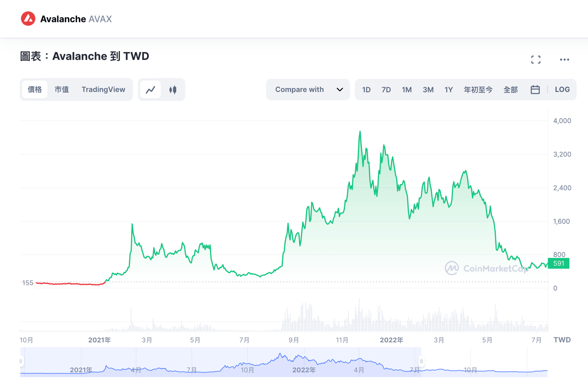Image resolution: width=588 pixels, height=384 pixels.
Task: Switch to candlestick chart view
Action: pos(173,90)
